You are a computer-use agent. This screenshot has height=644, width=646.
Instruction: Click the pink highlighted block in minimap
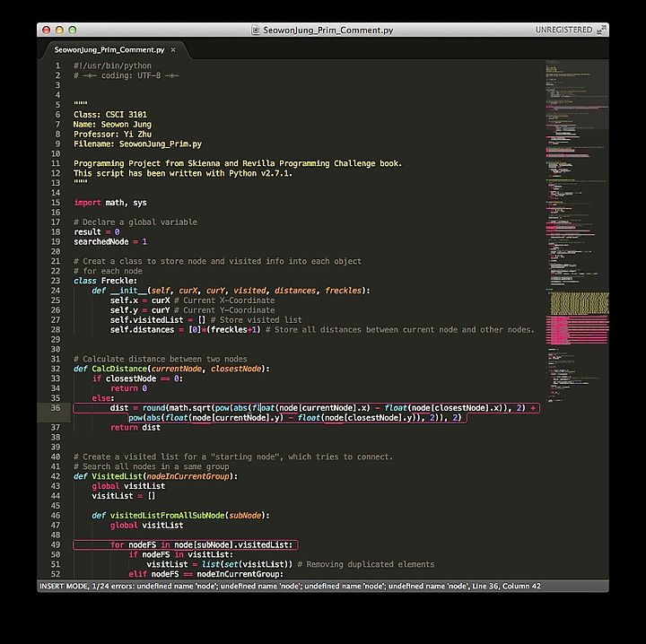click(x=577, y=330)
